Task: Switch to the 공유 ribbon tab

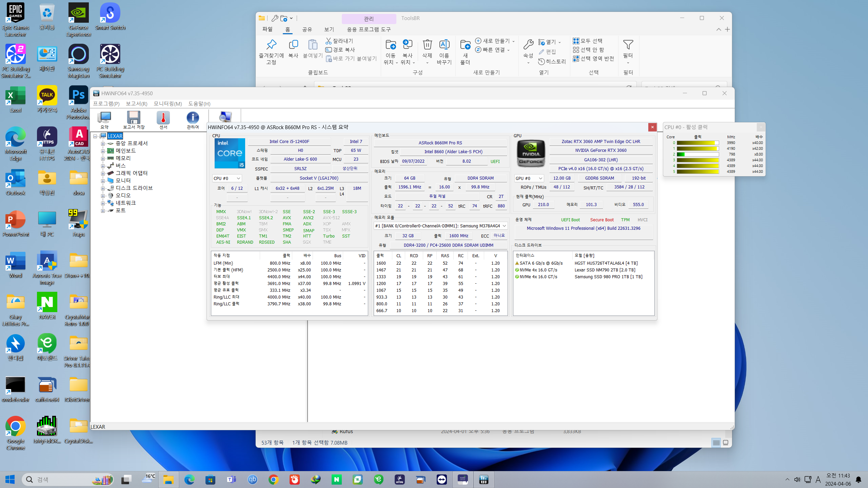Action: tap(307, 29)
